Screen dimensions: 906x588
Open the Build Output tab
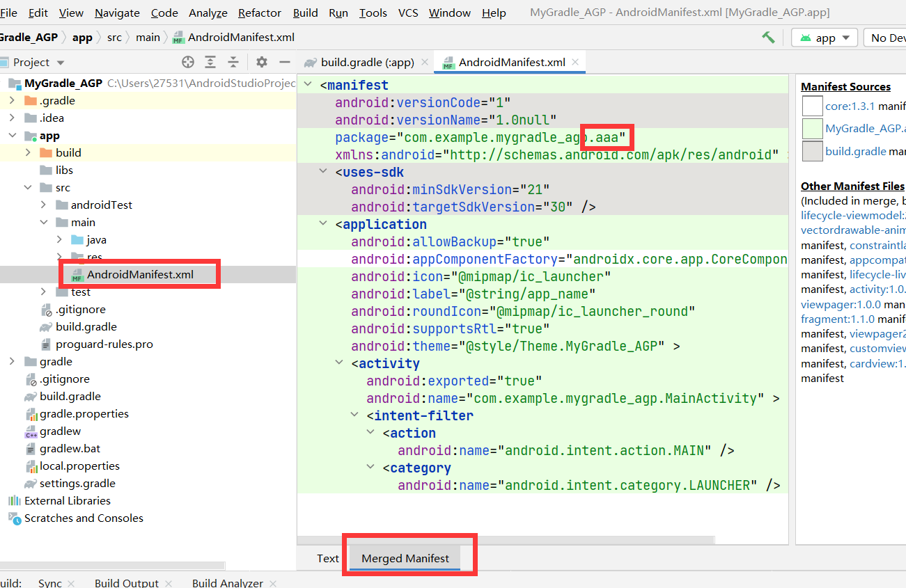[x=127, y=583]
